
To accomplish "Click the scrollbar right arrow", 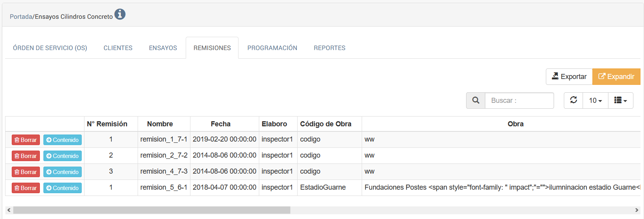I will (x=637, y=210).
